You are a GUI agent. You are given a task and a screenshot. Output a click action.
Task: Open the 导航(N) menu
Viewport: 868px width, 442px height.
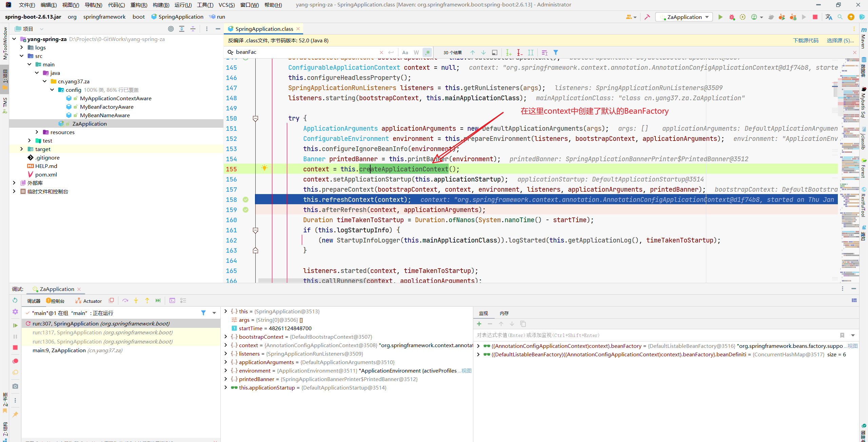pos(93,5)
